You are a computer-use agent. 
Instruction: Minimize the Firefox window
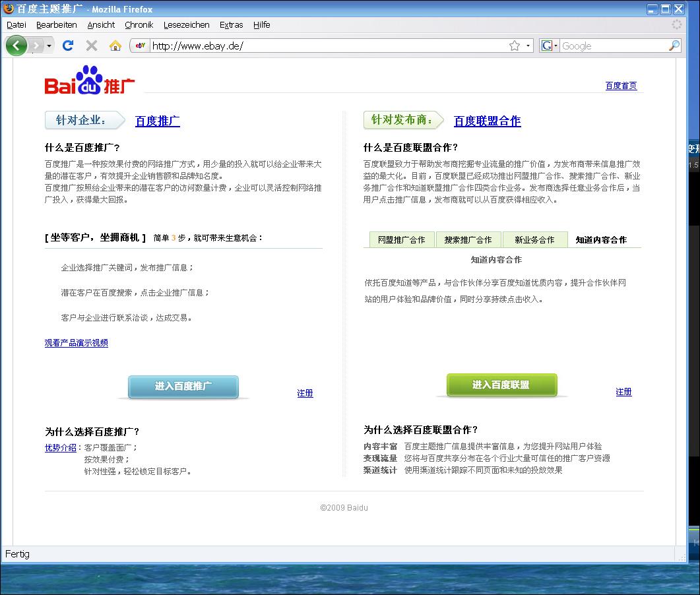(652, 9)
